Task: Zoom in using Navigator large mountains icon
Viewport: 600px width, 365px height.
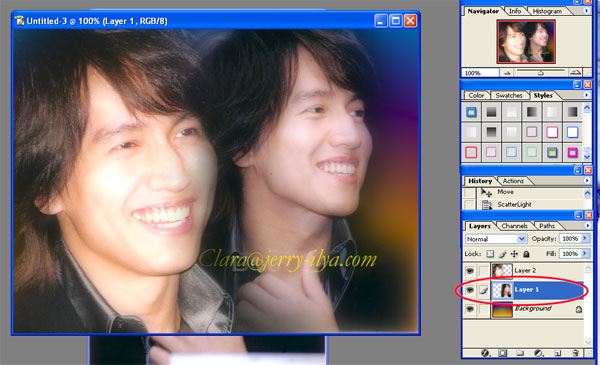Action: click(x=575, y=72)
